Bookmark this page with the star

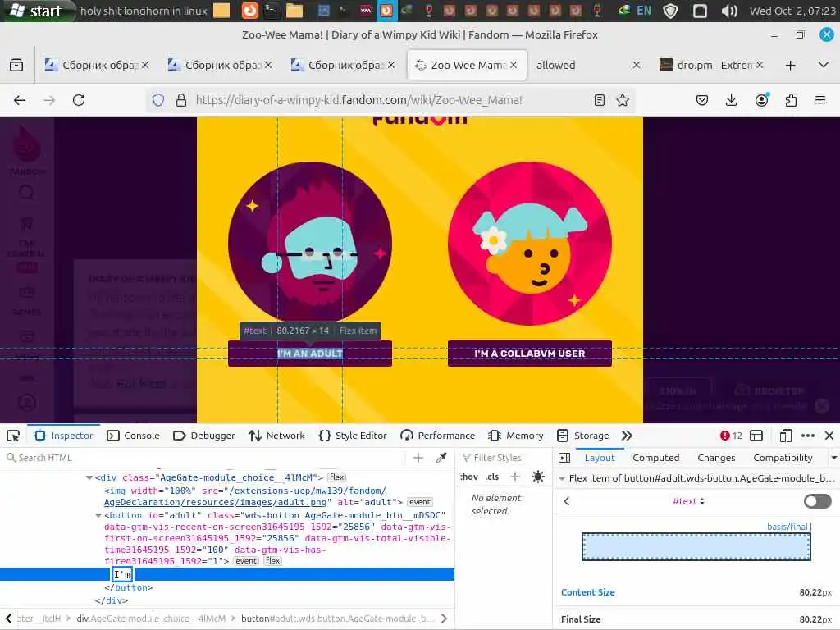point(623,100)
